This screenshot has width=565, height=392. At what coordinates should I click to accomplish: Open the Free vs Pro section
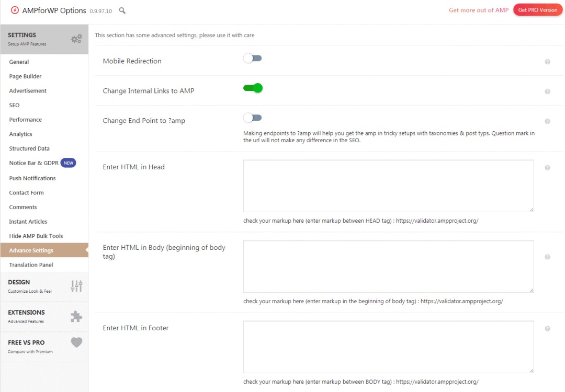(44, 347)
